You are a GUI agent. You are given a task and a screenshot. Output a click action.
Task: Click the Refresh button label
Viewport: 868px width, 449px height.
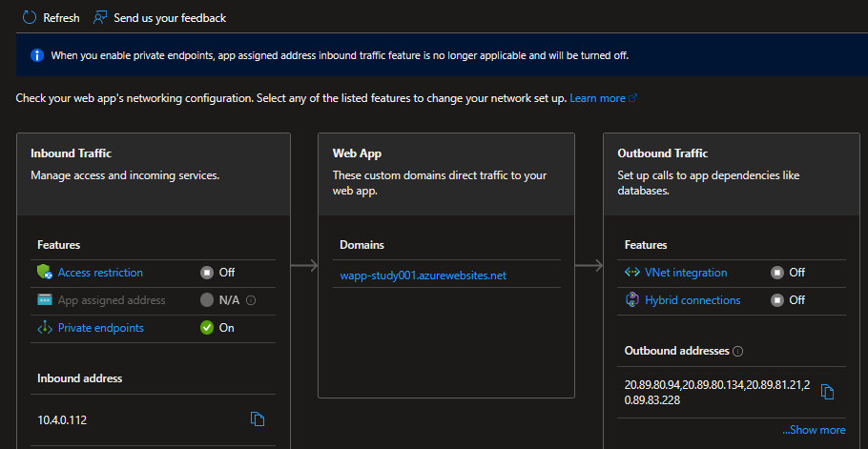(x=61, y=17)
